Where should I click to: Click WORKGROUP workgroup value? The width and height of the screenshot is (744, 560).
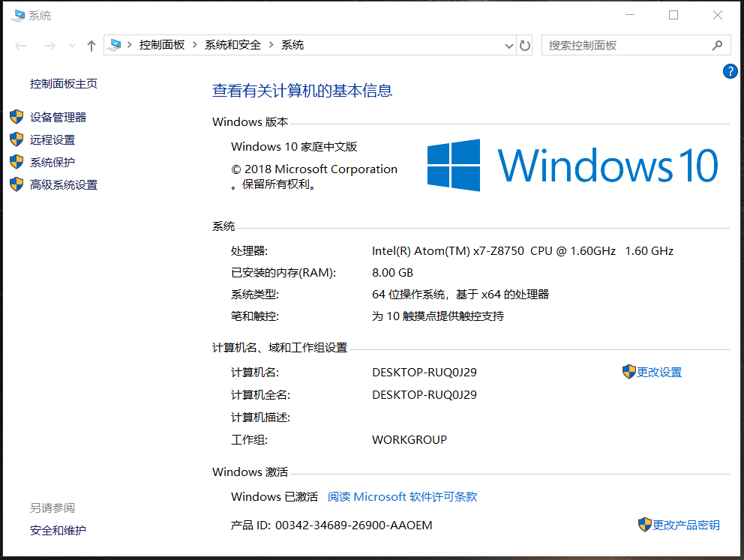click(409, 440)
